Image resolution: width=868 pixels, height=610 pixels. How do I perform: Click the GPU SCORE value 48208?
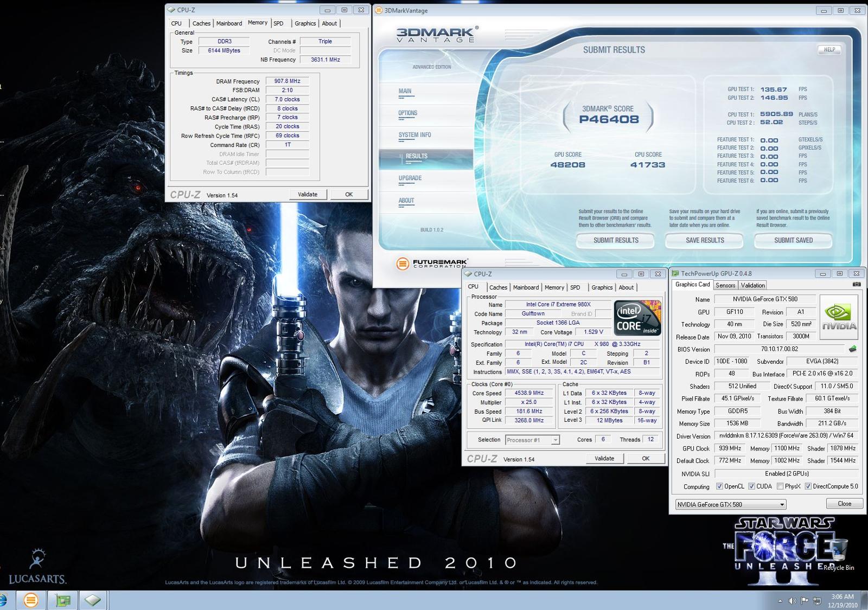pos(567,165)
